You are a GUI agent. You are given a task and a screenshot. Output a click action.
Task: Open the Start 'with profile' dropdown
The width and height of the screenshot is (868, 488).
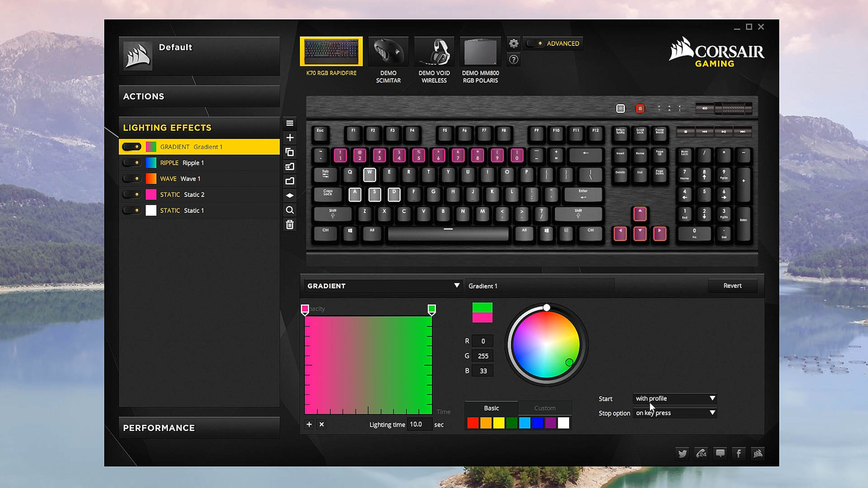click(675, 398)
